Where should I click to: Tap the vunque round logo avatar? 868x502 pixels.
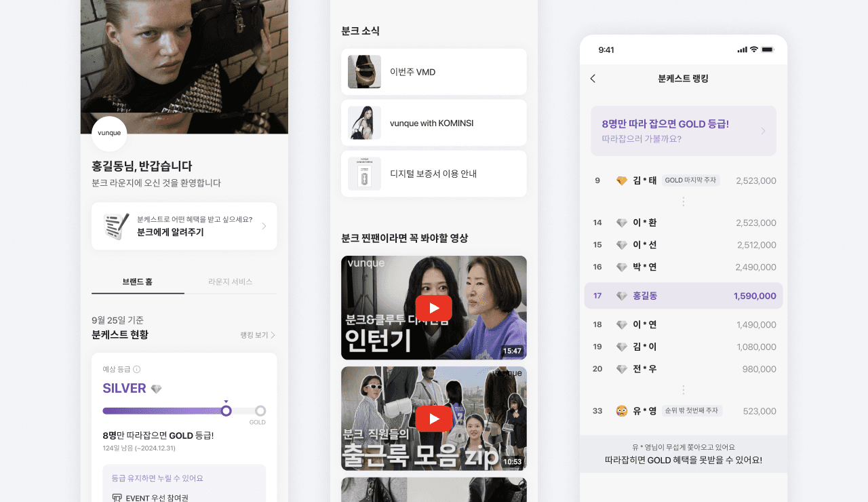(109, 134)
